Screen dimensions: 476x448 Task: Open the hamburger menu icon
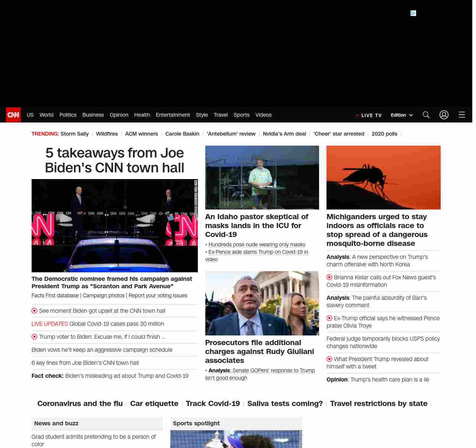click(461, 115)
